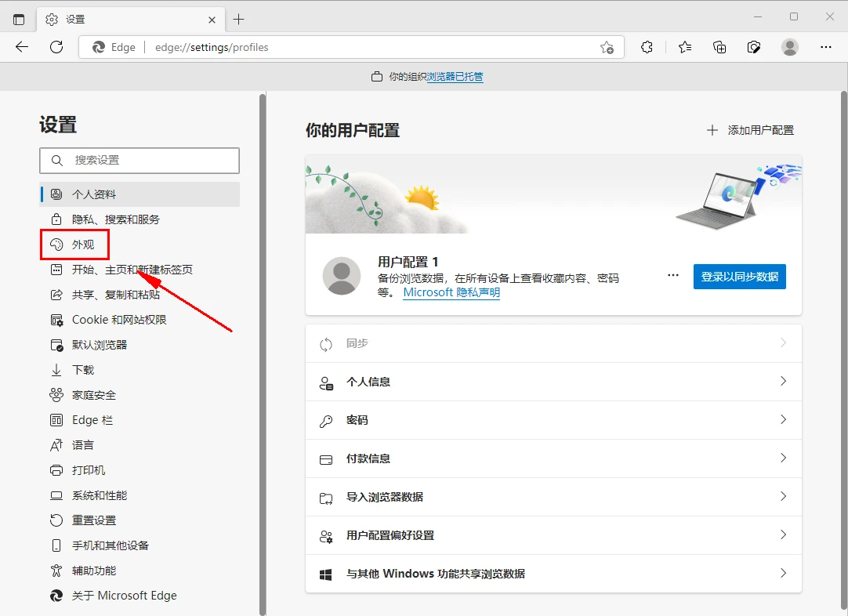Open the 浏览器已托管 link
This screenshot has height=616, width=848.
455,77
